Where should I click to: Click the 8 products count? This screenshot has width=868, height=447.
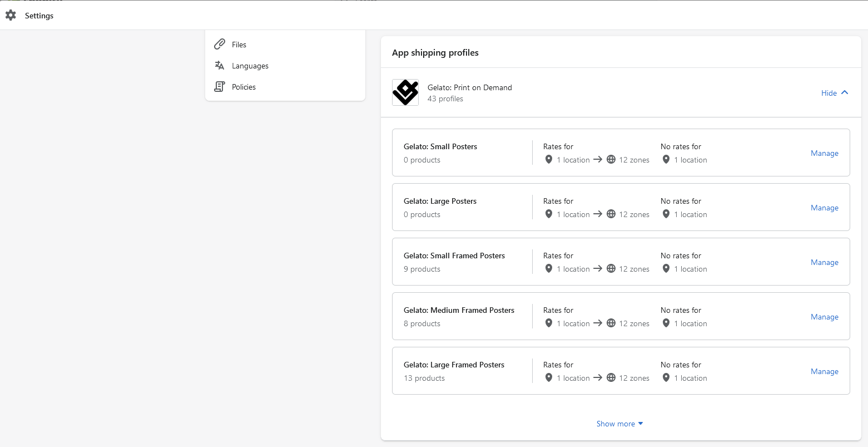[422, 323]
